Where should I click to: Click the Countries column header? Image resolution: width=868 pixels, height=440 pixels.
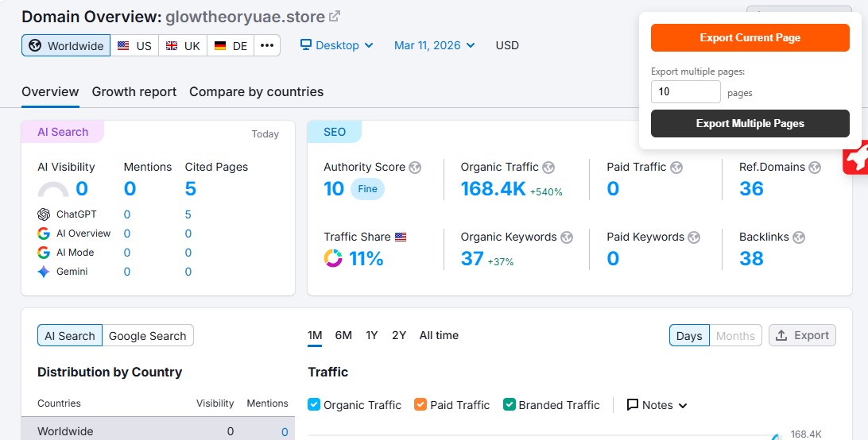(x=60, y=403)
